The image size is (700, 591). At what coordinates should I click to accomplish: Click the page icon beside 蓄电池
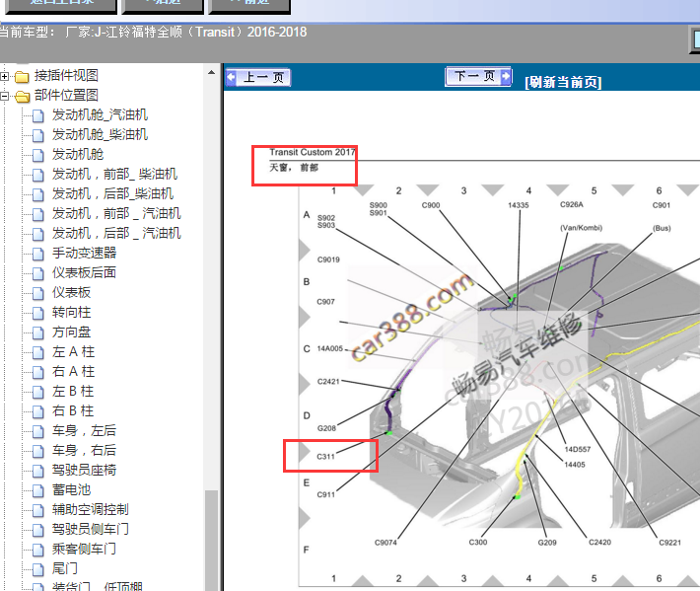click(38, 490)
